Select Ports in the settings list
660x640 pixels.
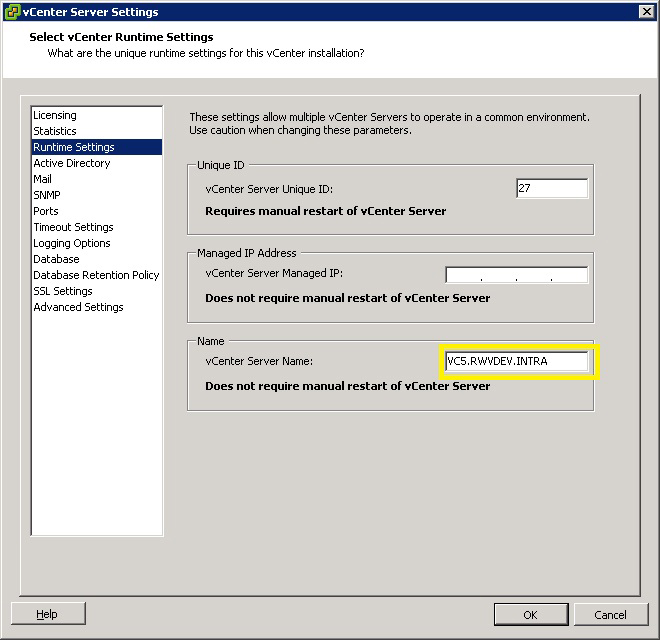tap(46, 211)
